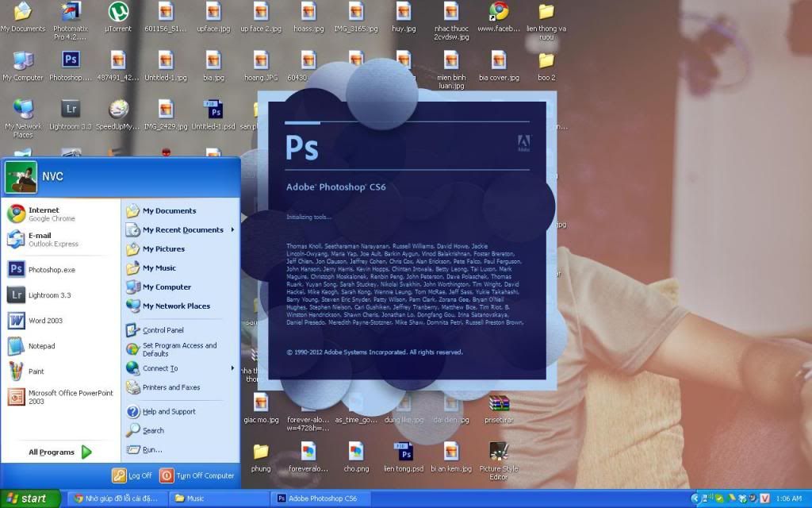Expand All Programs list
Screen dimensions: 812x508
tap(60, 452)
